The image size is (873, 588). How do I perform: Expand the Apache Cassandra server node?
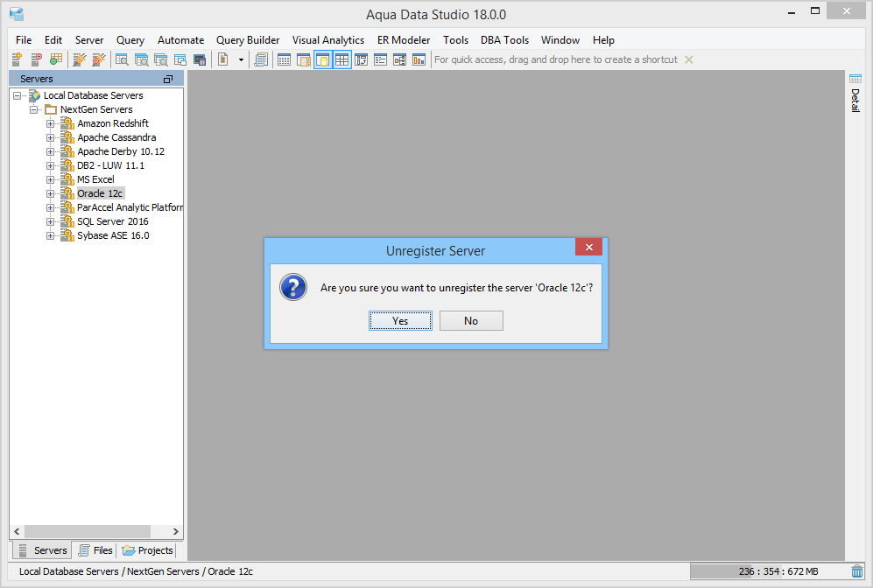click(50, 137)
